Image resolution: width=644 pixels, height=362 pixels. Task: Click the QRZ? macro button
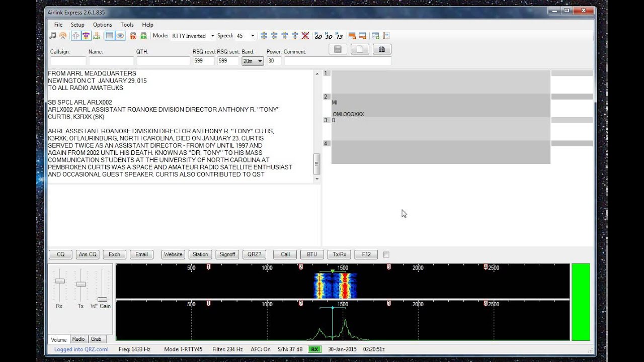tap(255, 254)
